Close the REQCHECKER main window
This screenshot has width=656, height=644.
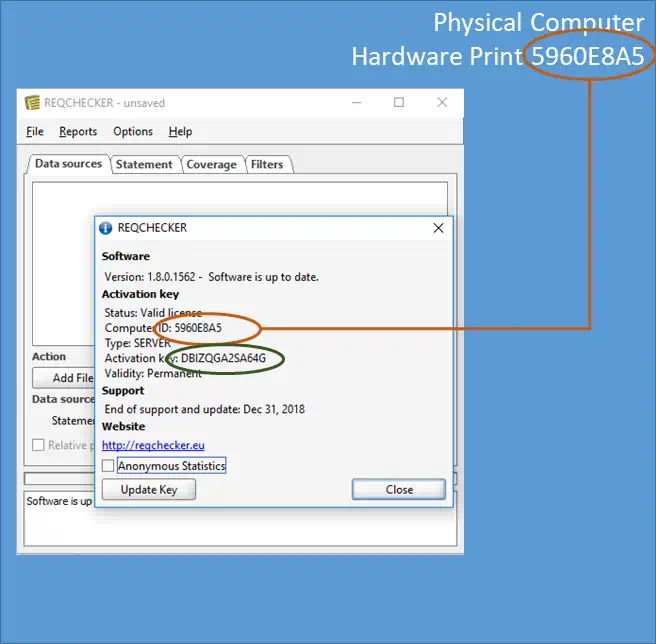[x=442, y=103]
